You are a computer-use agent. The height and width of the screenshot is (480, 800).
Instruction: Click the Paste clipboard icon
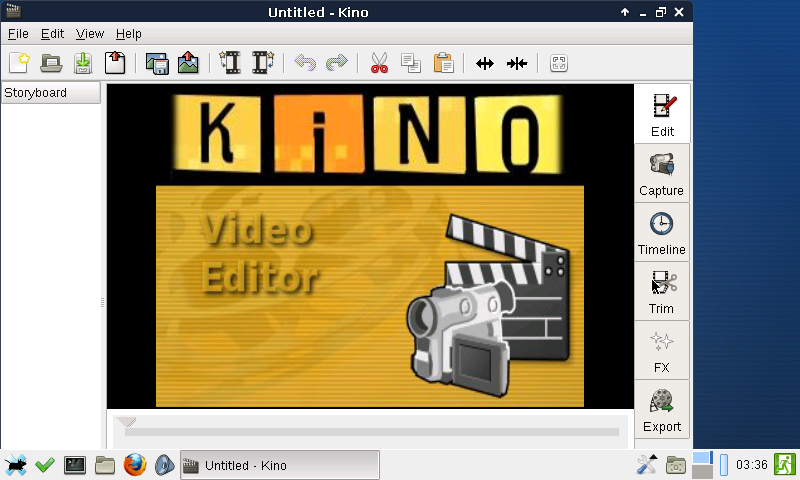click(x=443, y=63)
